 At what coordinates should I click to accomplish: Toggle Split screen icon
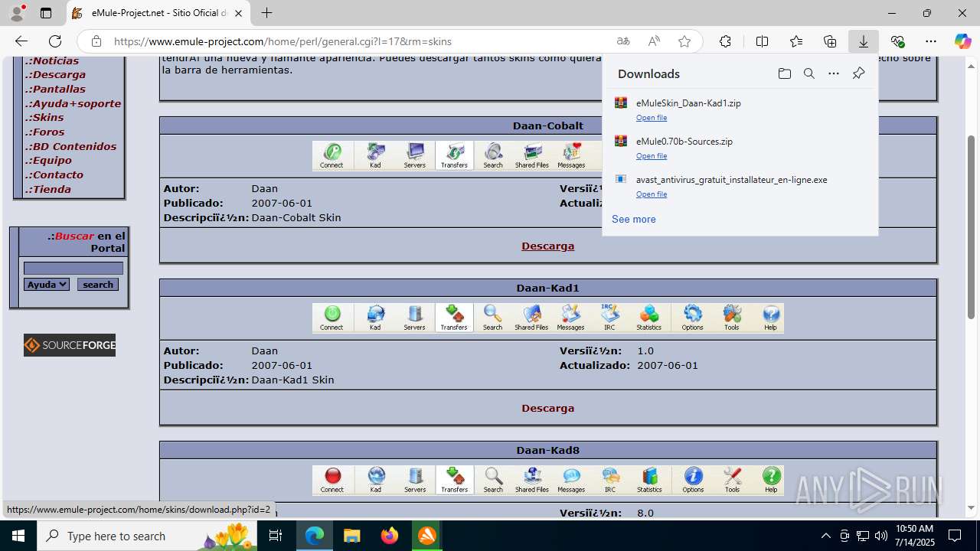click(x=762, y=41)
